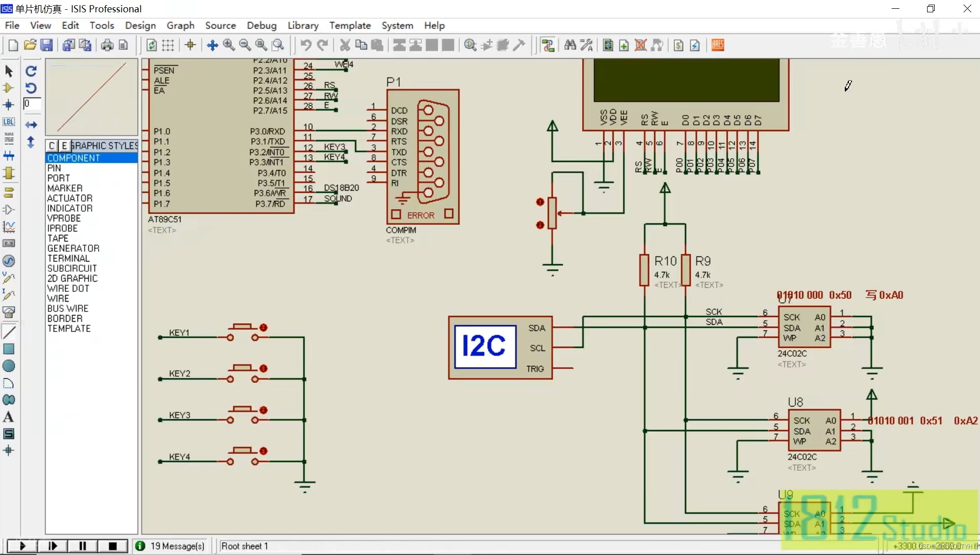Switch to Component mode

(9, 88)
